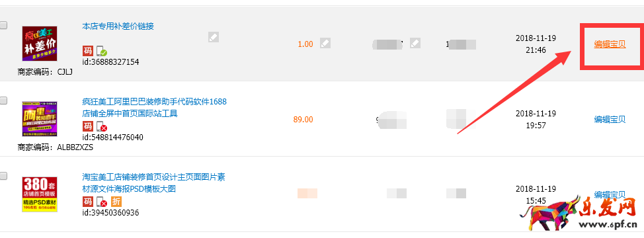644x238 pixels.
Task: Click red 码 icon under 阿里巴巴装修助手 product
Action: tap(88, 126)
